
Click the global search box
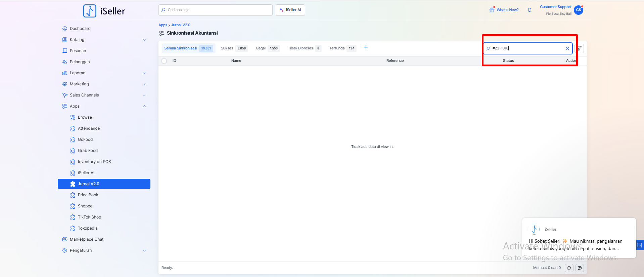click(x=215, y=10)
